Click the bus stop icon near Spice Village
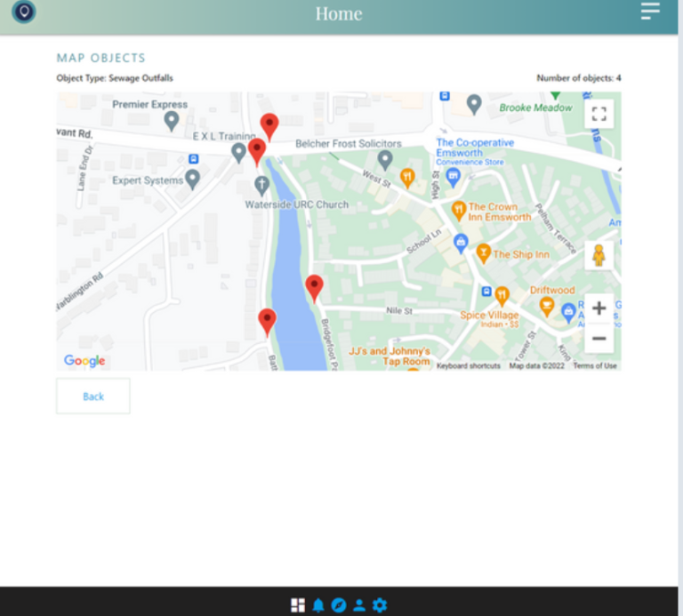The width and height of the screenshot is (683, 616). click(x=486, y=292)
